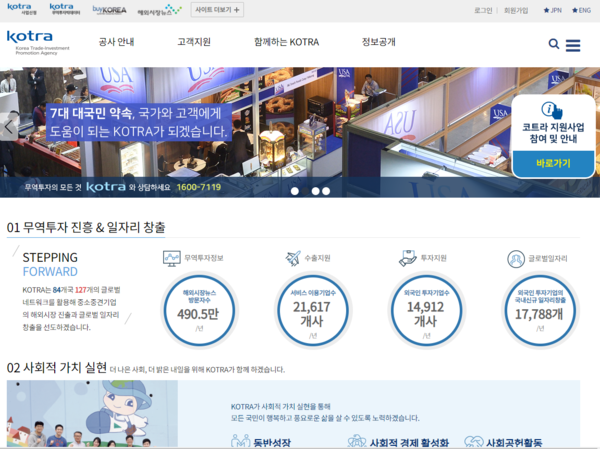
Task: Open the hamburger full menu icon
Action: point(573,45)
